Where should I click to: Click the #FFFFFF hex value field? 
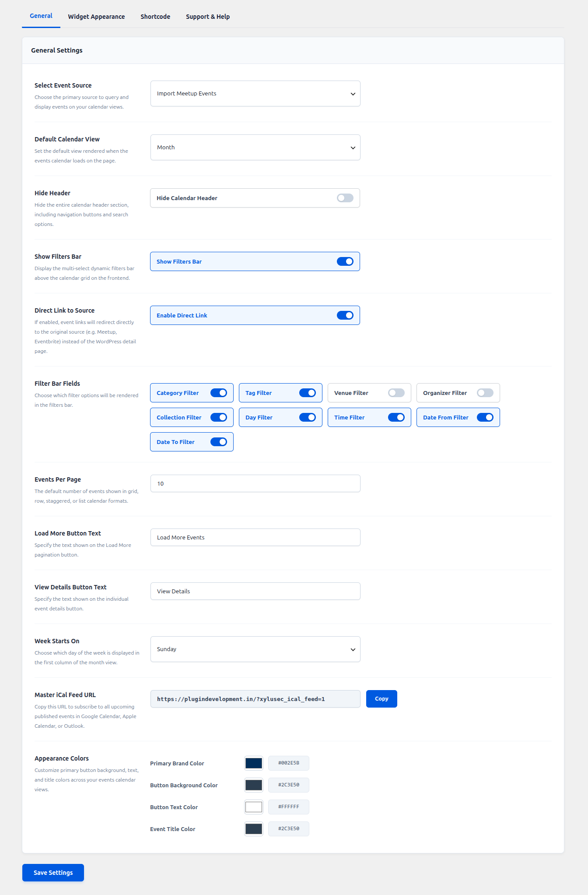(289, 807)
